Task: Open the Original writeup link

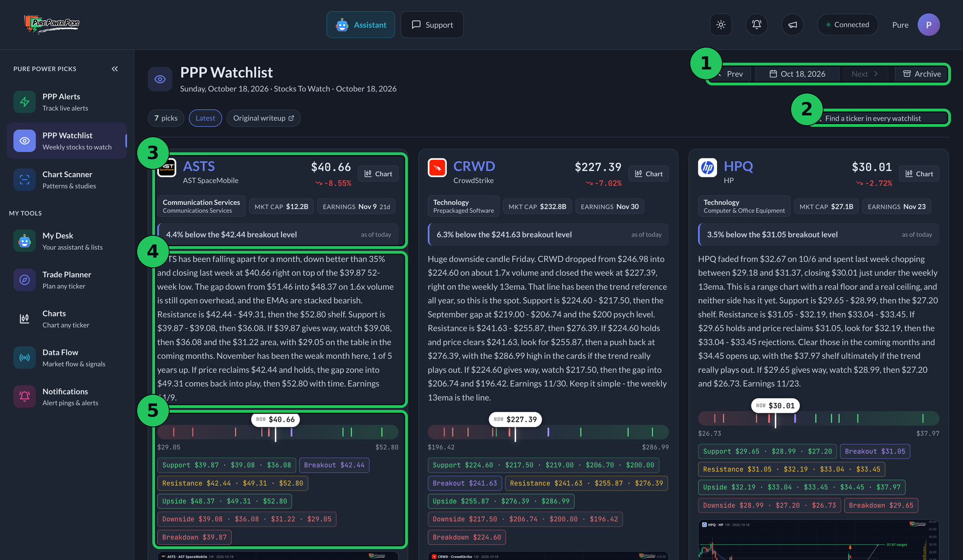Action: [x=263, y=118]
